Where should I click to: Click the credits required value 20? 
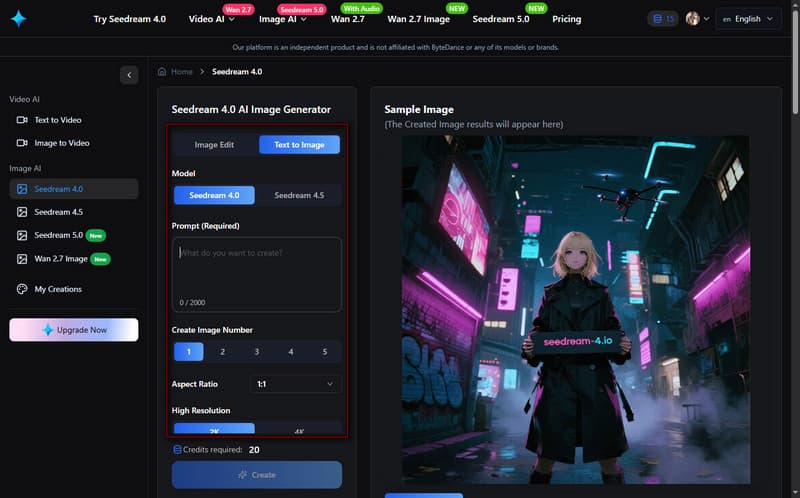[254, 450]
